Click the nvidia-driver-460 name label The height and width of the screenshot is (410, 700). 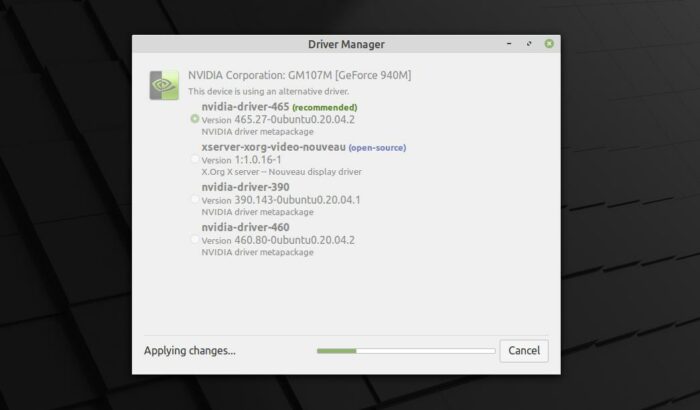pos(246,227)
